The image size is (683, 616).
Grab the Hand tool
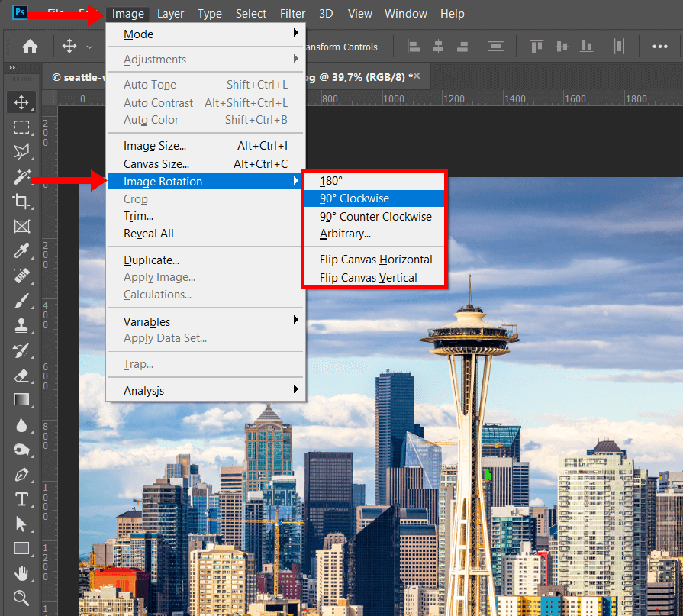click(x=23, y=573)
